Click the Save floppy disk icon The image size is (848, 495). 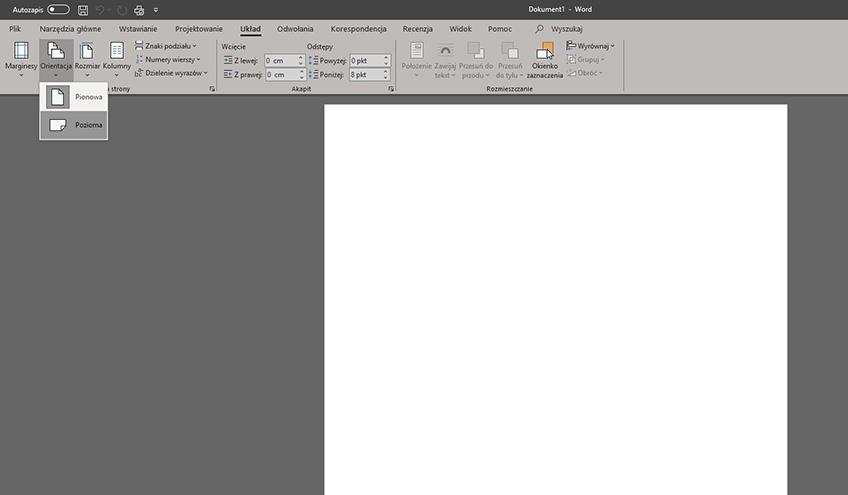[83, 10]
